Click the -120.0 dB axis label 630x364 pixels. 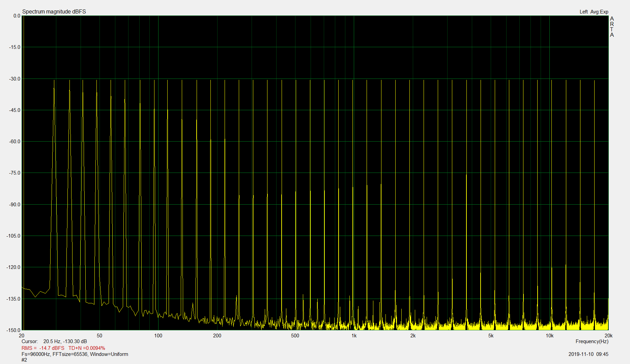tap(13, 267)
